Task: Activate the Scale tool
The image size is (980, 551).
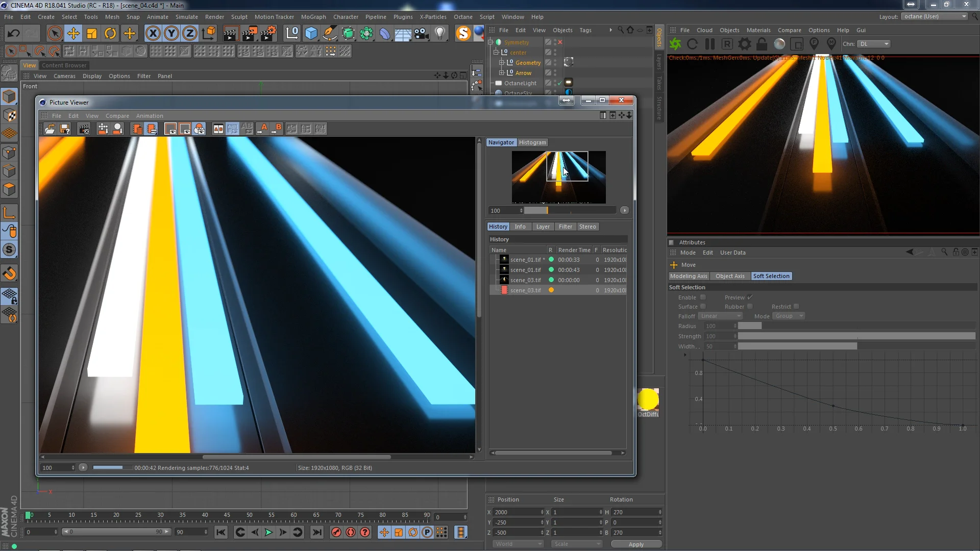Action: click(92, 34)
